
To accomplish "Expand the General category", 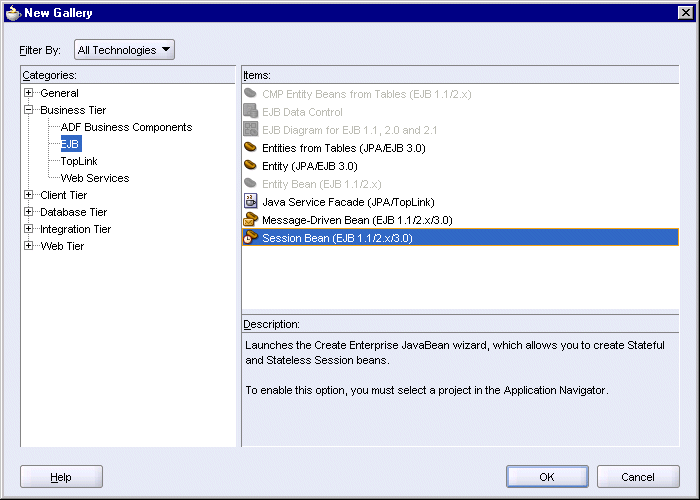I will click(29, 93).
